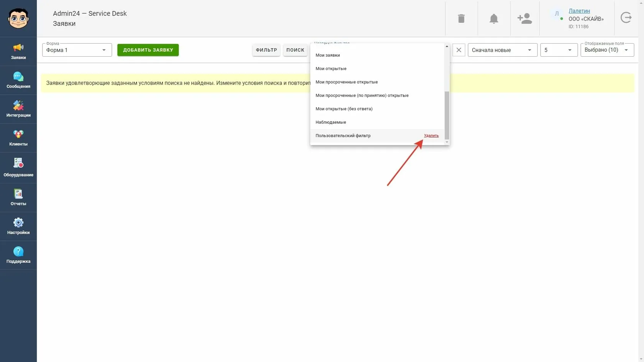Open the Отображаемые поля dropdown
The height and width of the screenshot is (362, 644).
pos(607,50)
